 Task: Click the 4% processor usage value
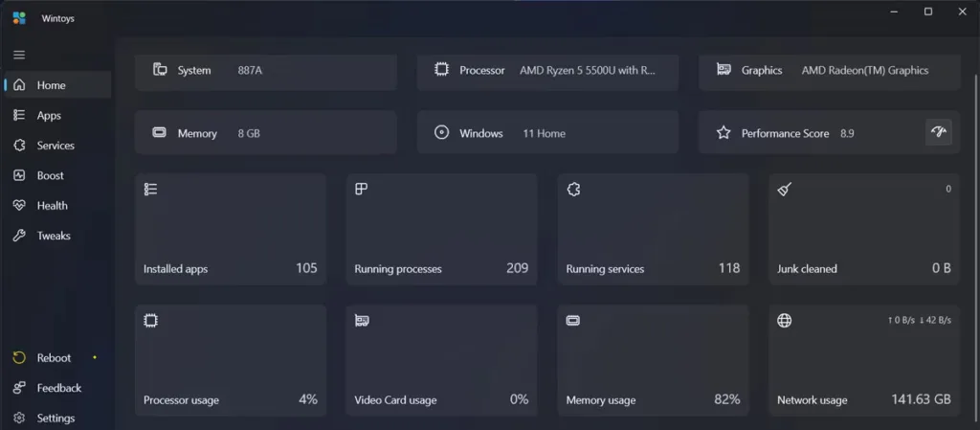coord(307,398)
